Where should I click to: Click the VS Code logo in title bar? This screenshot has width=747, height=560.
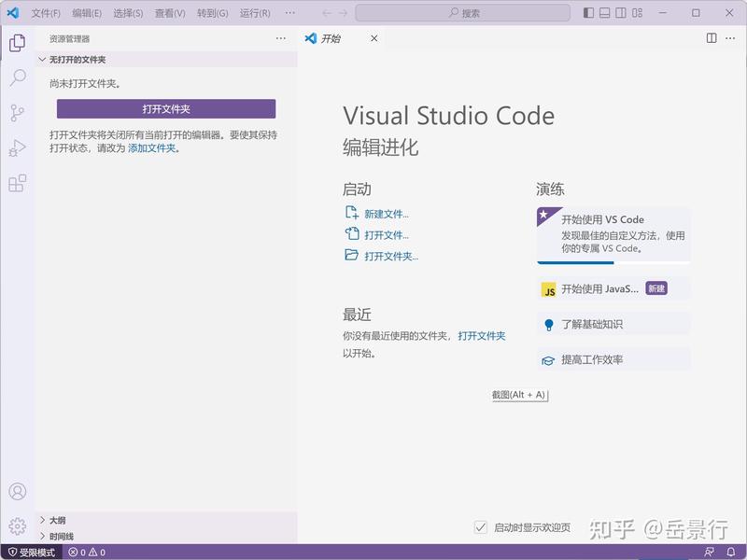click(x=13, y=13)
